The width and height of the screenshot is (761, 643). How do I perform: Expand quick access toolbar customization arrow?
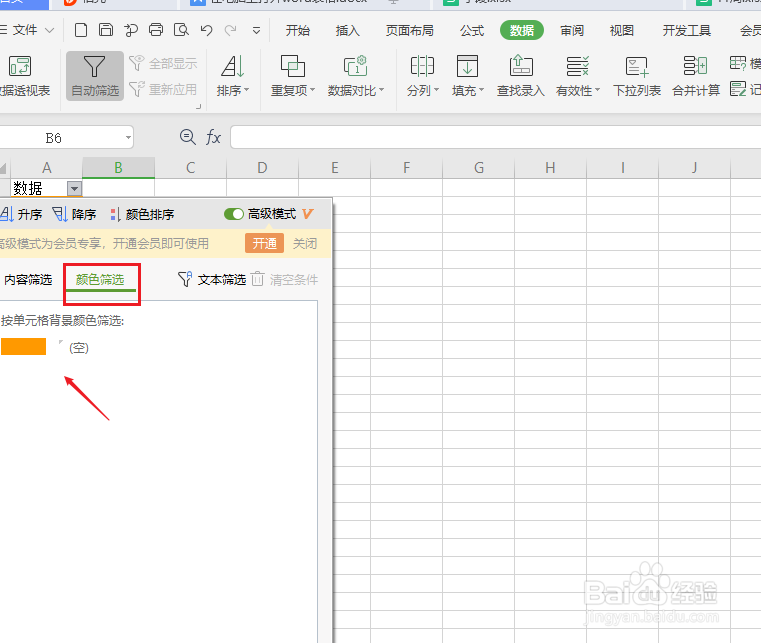tap(256, 31)
